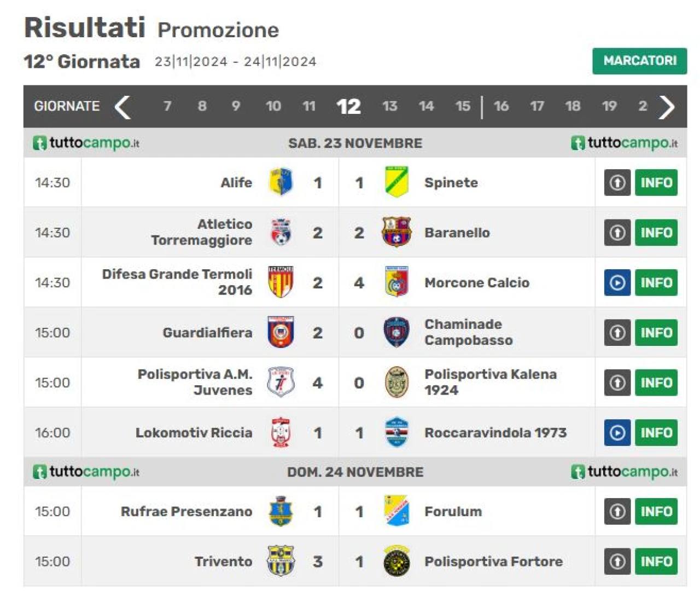Select the Forulum team logo
This screenshot has height=596, width=700.
pyautogui.click(x=396, y=511)
